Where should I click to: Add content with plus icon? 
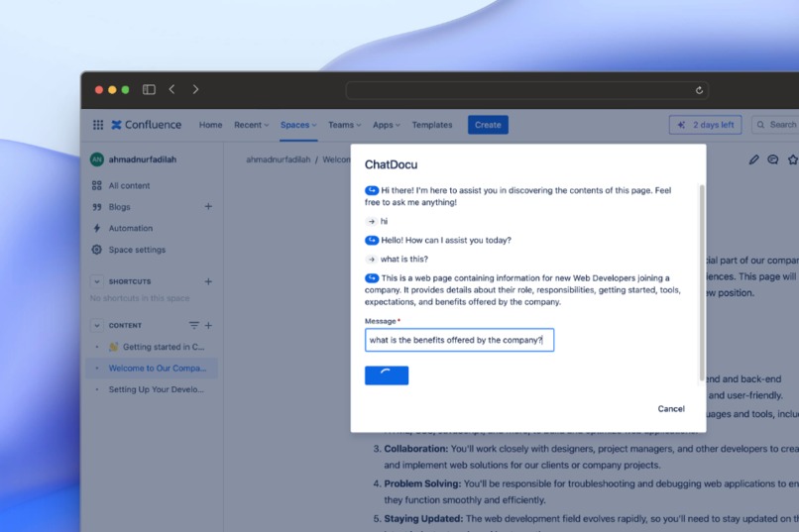[208, 325]
